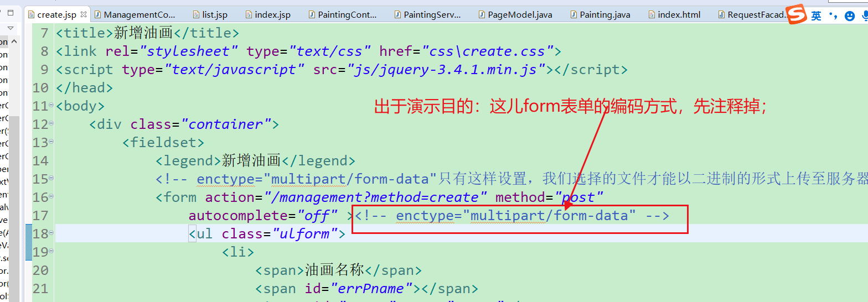868x302 pixels.
Task: Click the "text/javascript" type value
Action: 234,70
